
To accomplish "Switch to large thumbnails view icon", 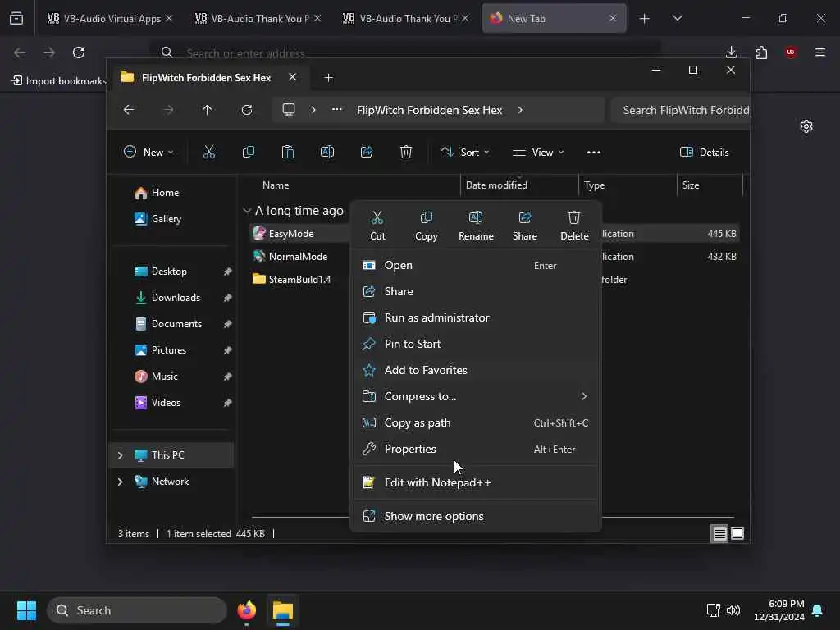I will [x=737, y=533].
